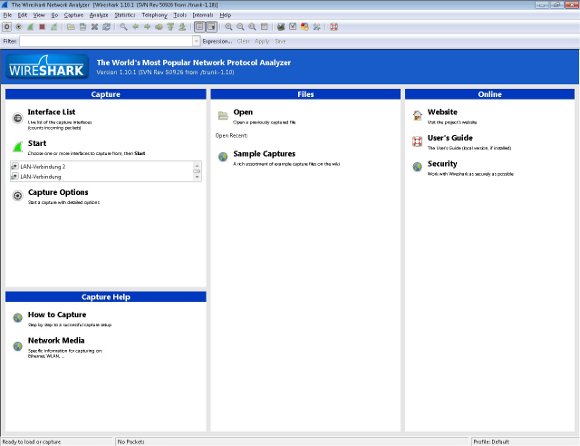Open the Analyze menu
Screen dimensions: 580x446
coord(99,15)
